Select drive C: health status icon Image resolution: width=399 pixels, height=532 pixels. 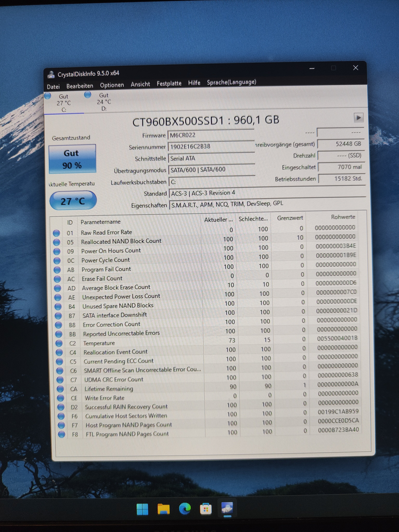tap(48, 96)
